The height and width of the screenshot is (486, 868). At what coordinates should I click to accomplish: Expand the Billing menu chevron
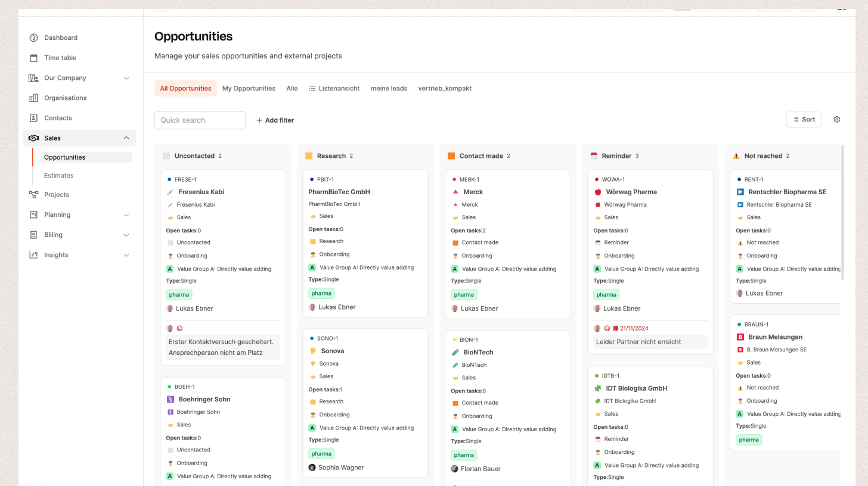[x=126, y=235]
